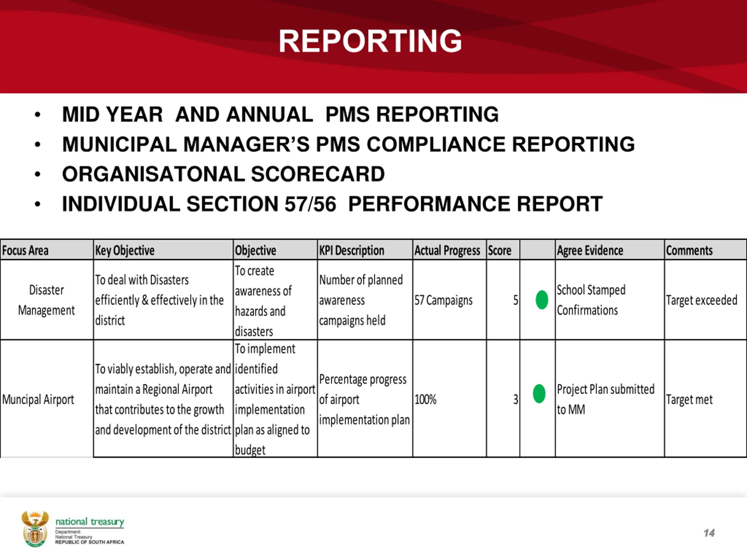
Task: Click the 'Objective' column header
Action: [x=275, y=250]
